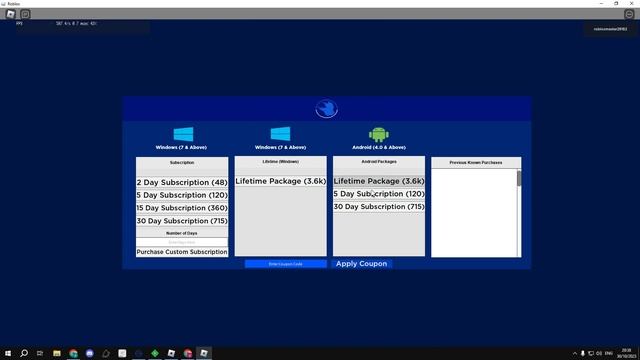Choose Windows Lifetime Package (3.6k)
640x360 pixels.
(x=281, y=181)
